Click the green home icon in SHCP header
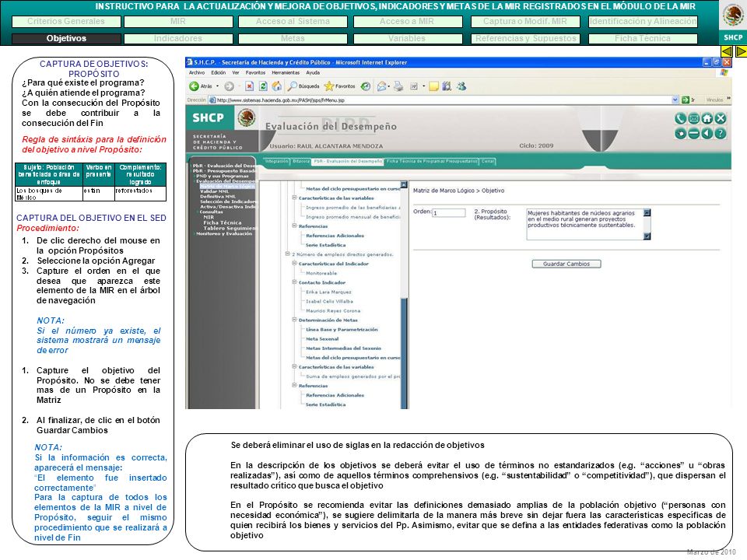747x560 pixels. (707, 118)
